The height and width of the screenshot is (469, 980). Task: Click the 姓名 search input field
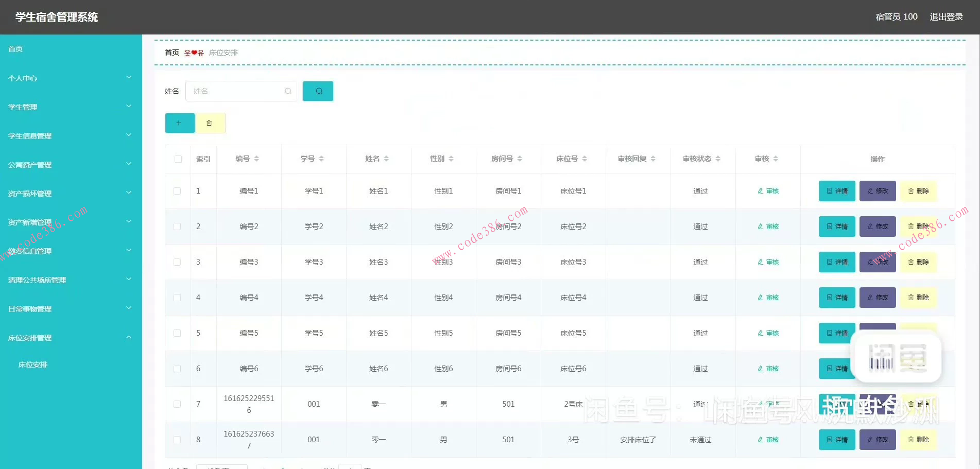tap(238, 91)
